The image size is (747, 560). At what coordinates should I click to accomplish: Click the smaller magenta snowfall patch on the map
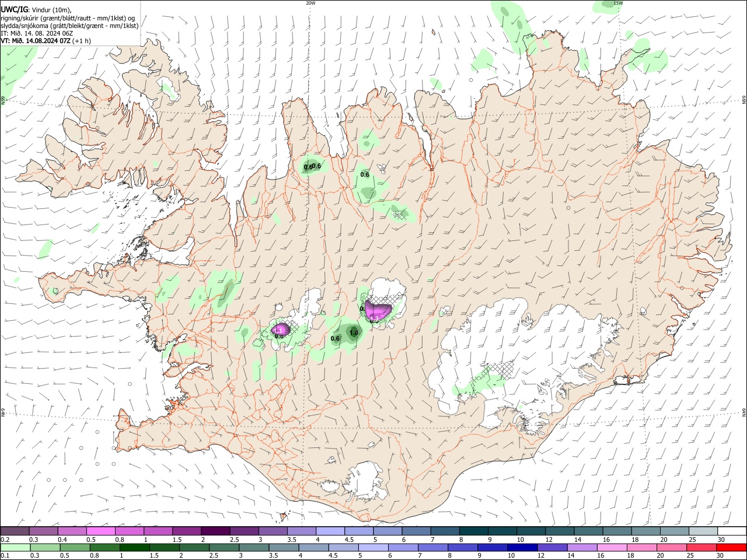click(281, 330)
